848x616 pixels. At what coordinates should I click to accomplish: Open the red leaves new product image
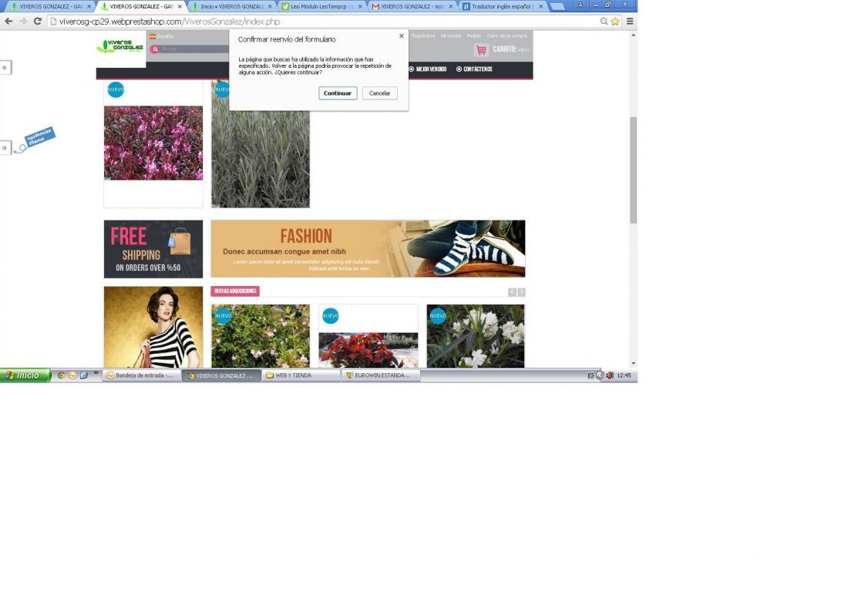click(368, 350)
